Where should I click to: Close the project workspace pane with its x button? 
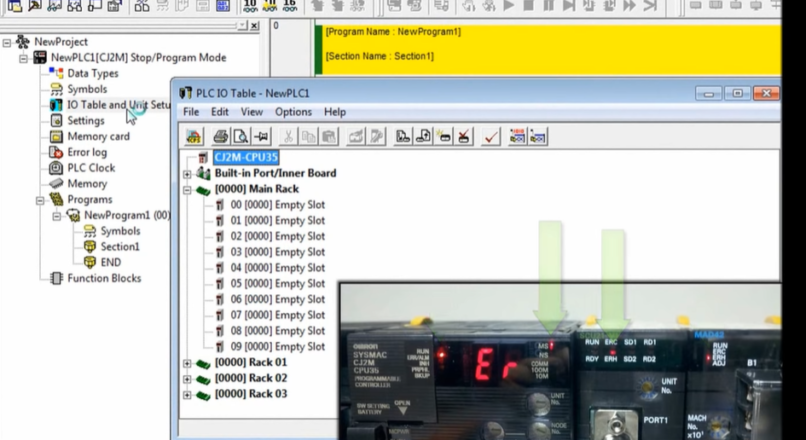[x=254, y=26]
